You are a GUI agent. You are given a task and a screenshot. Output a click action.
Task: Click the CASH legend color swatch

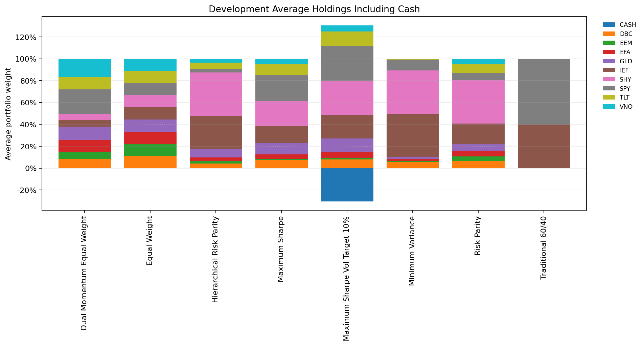(x=609, y=25)
